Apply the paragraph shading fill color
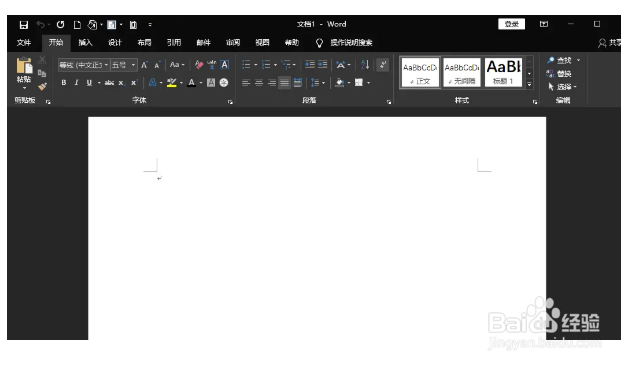637x365 pixels. [340, 83]
